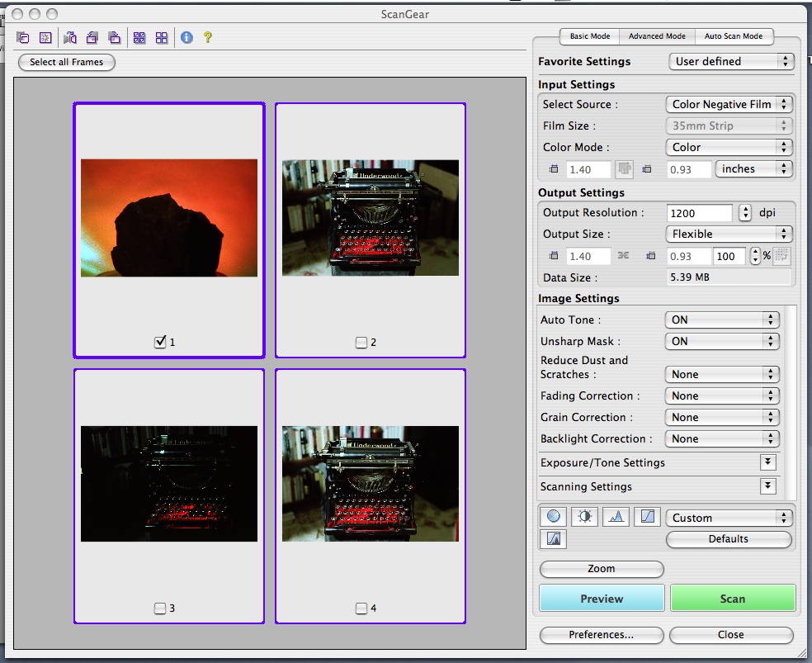This screenshot has width=812, height=663.
Task: Select the frame 3 dark typewriter thumbnail
Action: (x=169, y=483)
